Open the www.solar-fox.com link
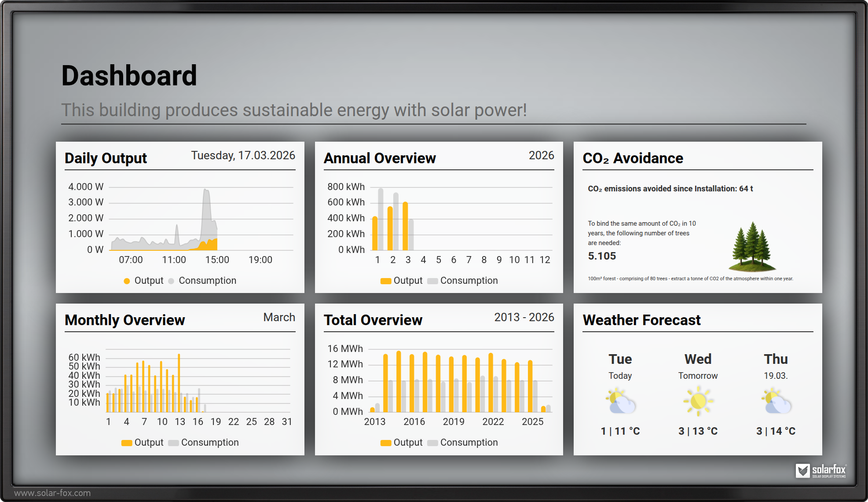 pyautogui.click(x=52, y=493)
